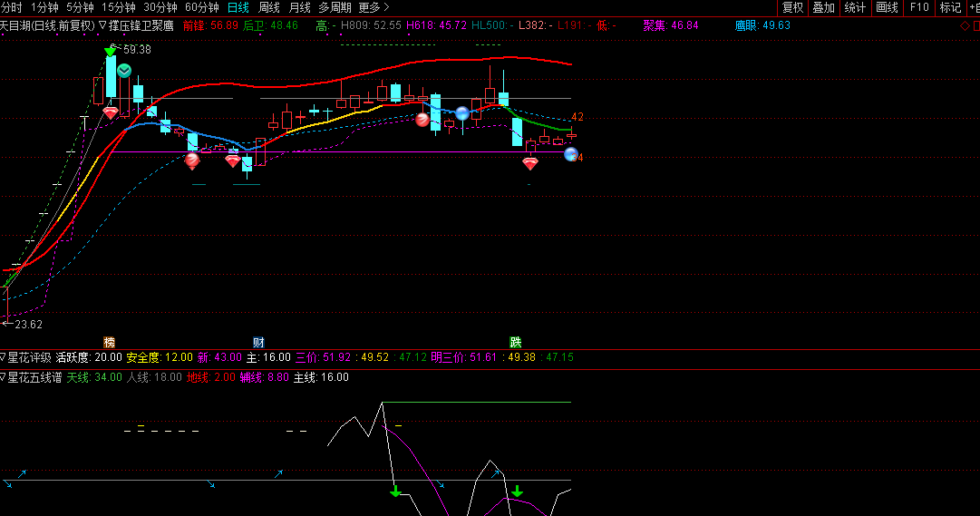Click the red ball signal on the yellow line

[422, 119]
